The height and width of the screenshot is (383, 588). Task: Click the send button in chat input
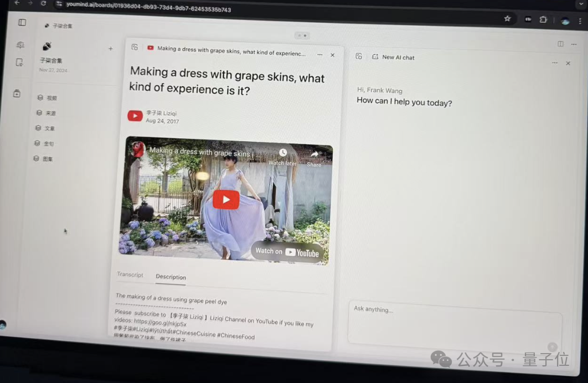point(552,346)
